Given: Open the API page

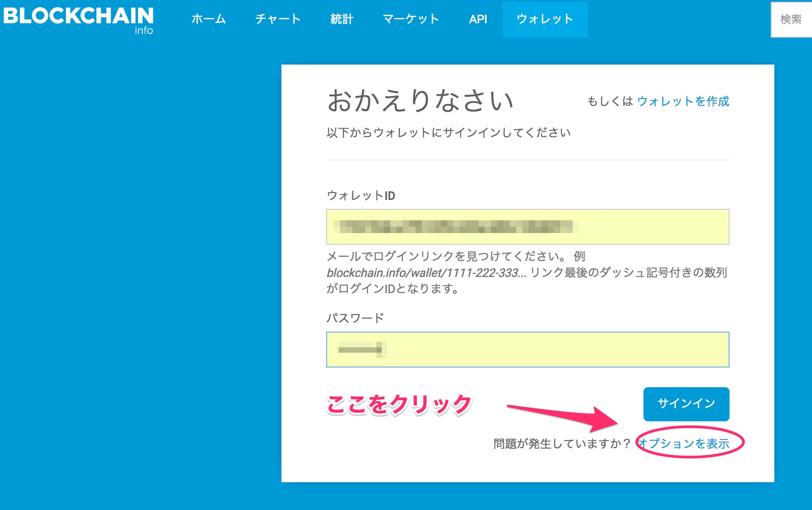Looking at the screenshot, I should tap(478, 19).
